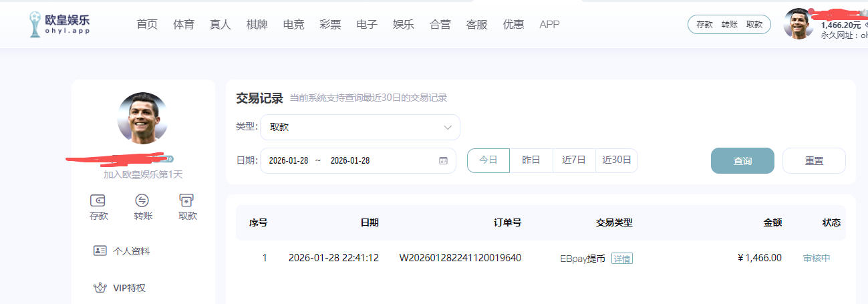Image resolution: width=868 pixels, height=304 pixels.
Task: Click the 欧皇娱乐 trophy logo
Action: click(x=35, y=25)
